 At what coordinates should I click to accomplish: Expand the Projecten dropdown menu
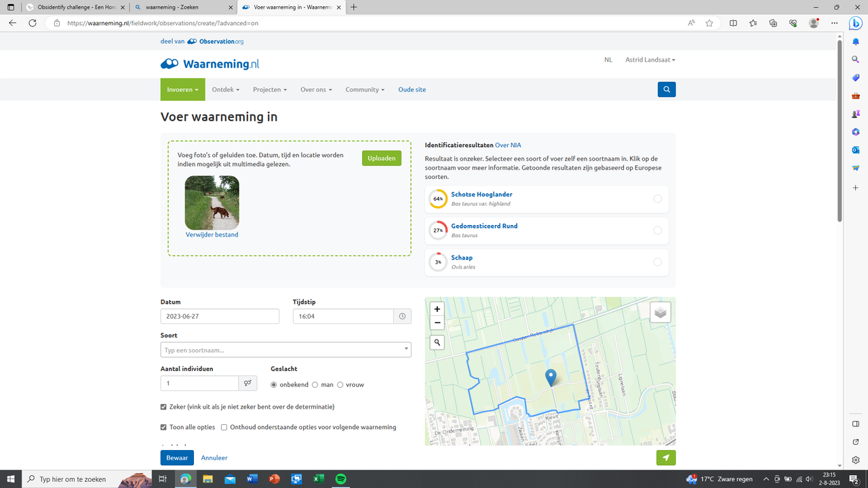[x=270, y=89]
